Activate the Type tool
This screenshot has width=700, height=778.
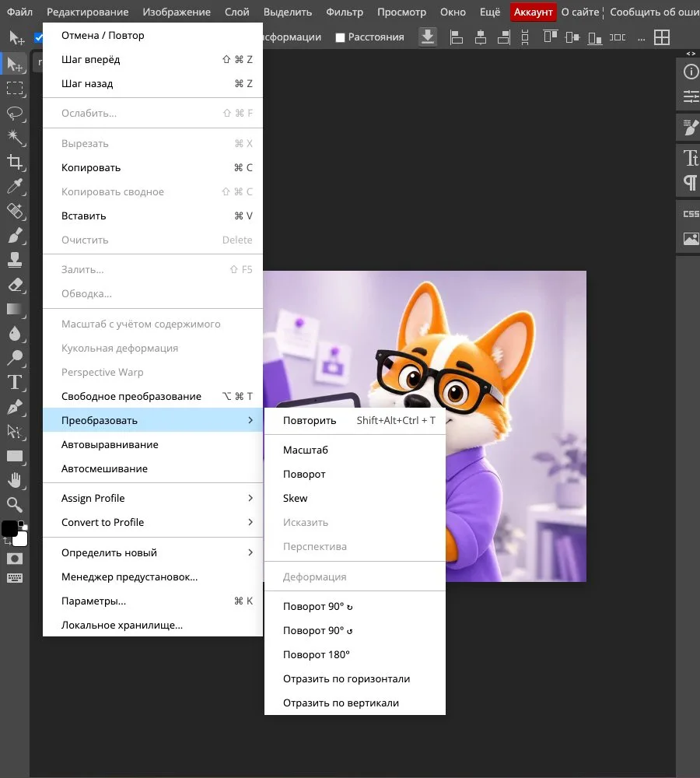[x=15, y=382]
